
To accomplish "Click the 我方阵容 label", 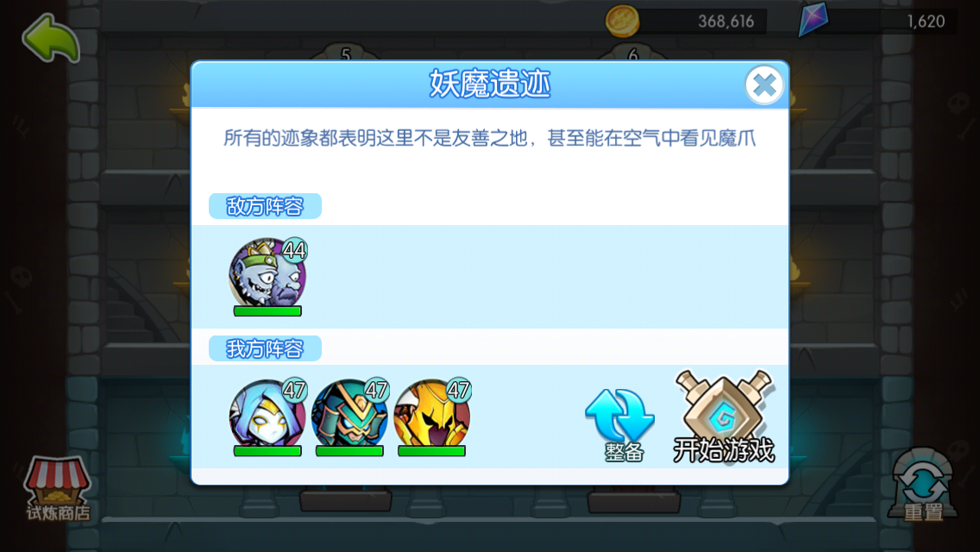I will [265, 348].
